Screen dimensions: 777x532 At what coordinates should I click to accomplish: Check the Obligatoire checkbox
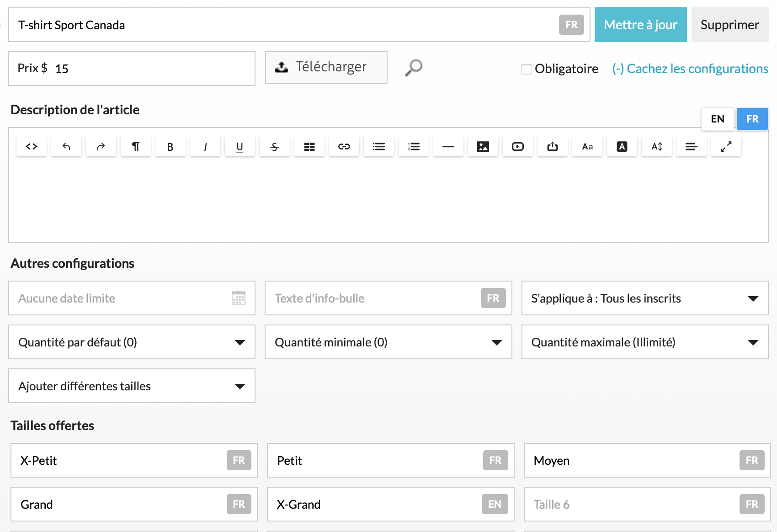pos(527,69)
